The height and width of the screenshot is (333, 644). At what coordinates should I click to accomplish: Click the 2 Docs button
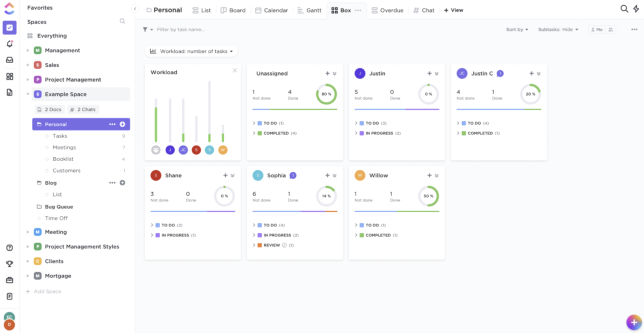click(50, 109)
